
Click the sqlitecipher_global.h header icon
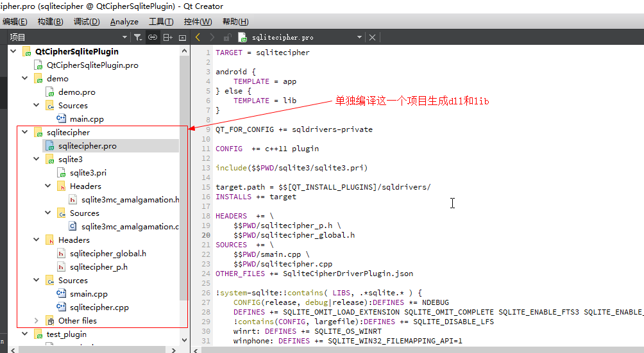tap(61, 254)
